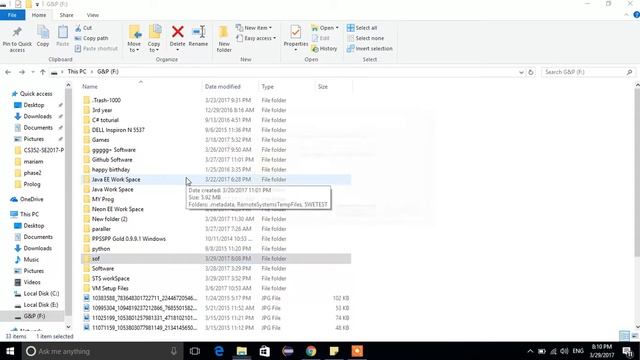Open the Move to dropdown

(x=134, y=39)
